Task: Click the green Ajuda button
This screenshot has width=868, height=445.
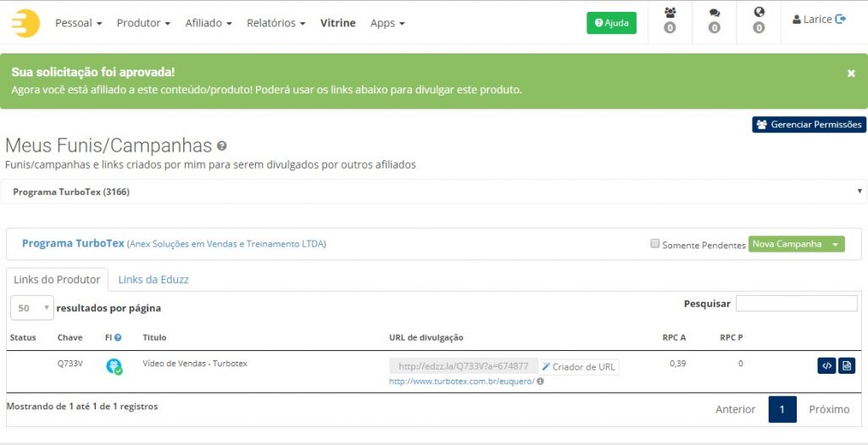Action: [x=612, y=23]
